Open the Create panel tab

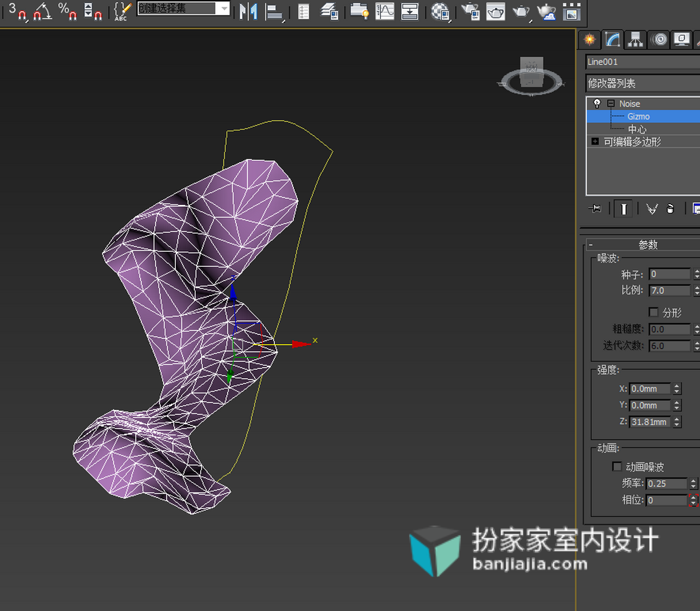pyautogui.click(x=590, y=40)
